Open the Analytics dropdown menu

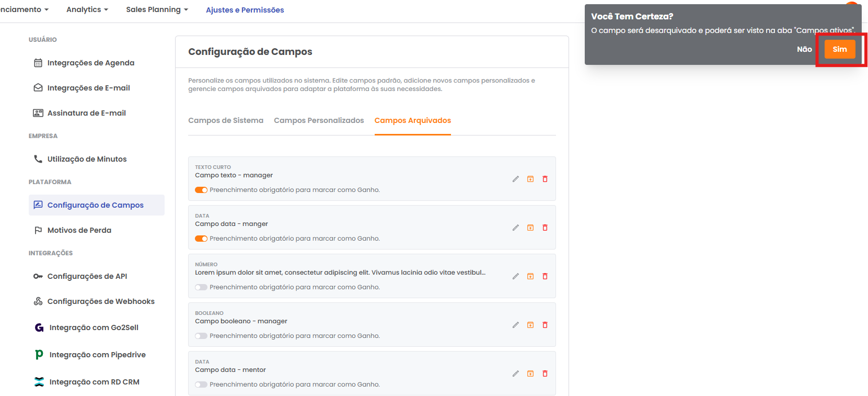[x=87, y=9]
